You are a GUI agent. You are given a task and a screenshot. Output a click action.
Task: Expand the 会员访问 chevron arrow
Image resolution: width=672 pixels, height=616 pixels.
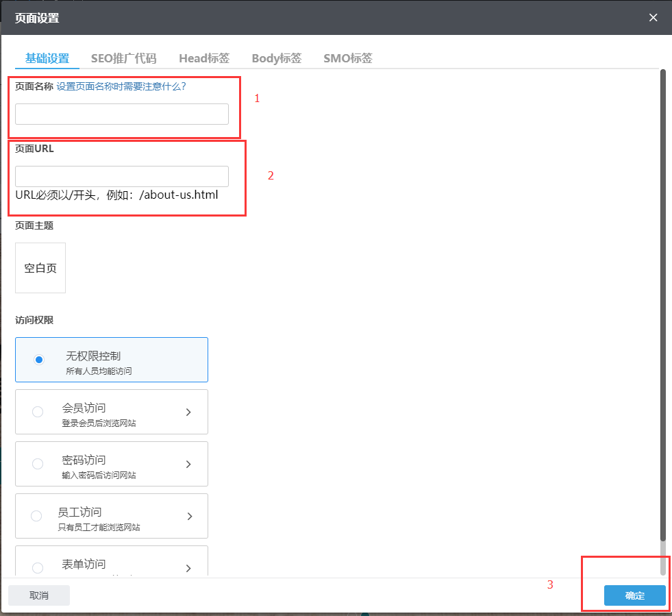188,412
